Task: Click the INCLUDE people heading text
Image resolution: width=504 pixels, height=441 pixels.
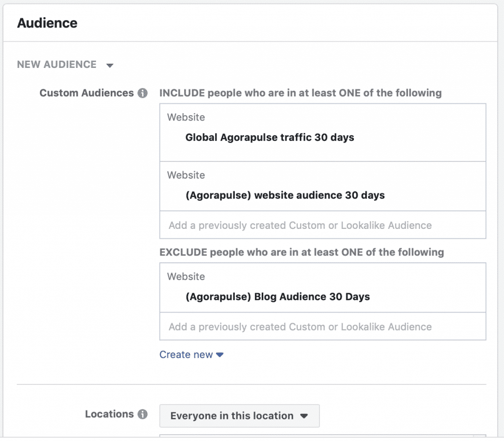Action: [x=301, y=93]
